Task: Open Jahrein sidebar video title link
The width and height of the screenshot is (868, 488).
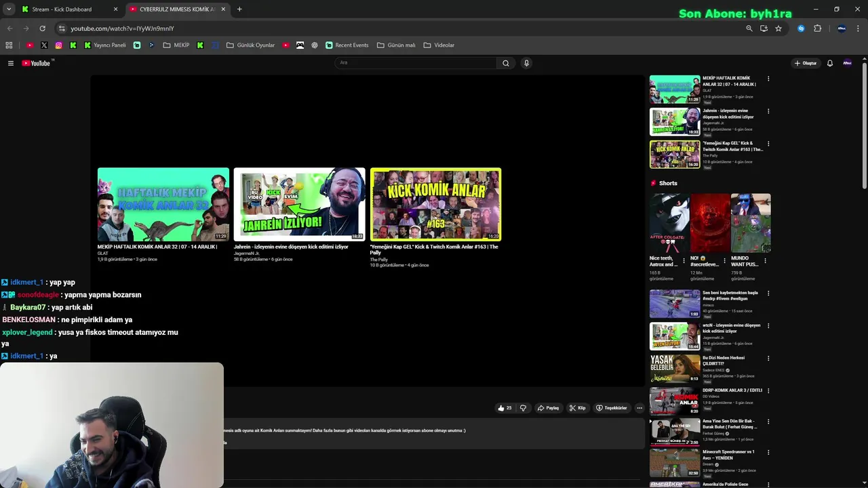Action: point(728,114)
